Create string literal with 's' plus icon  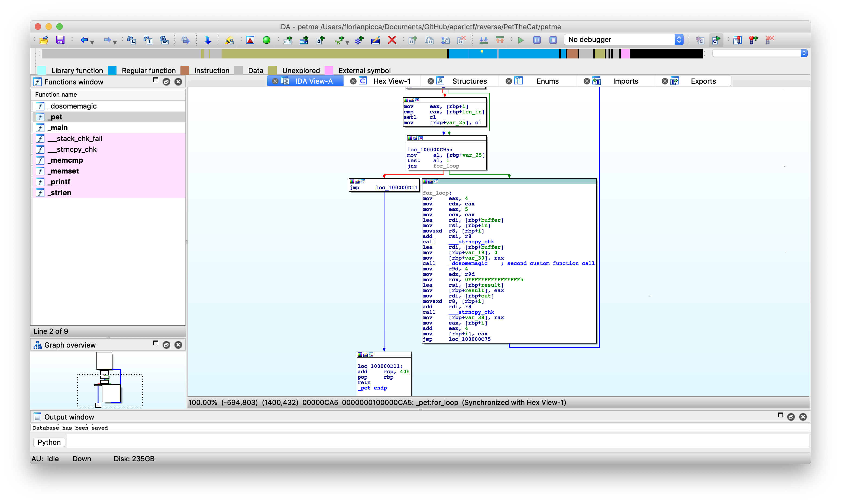click(339, 40)
